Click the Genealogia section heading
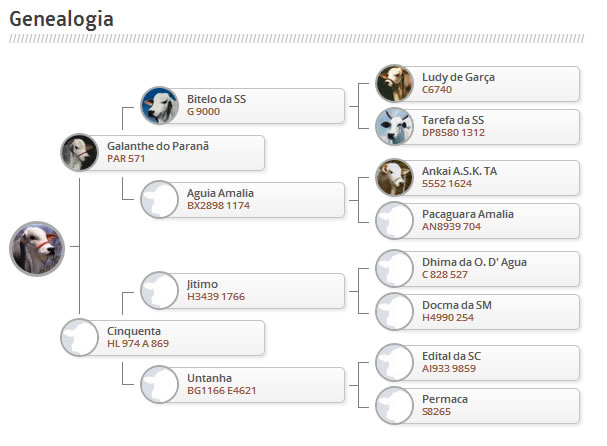 [x=61, y=18]
